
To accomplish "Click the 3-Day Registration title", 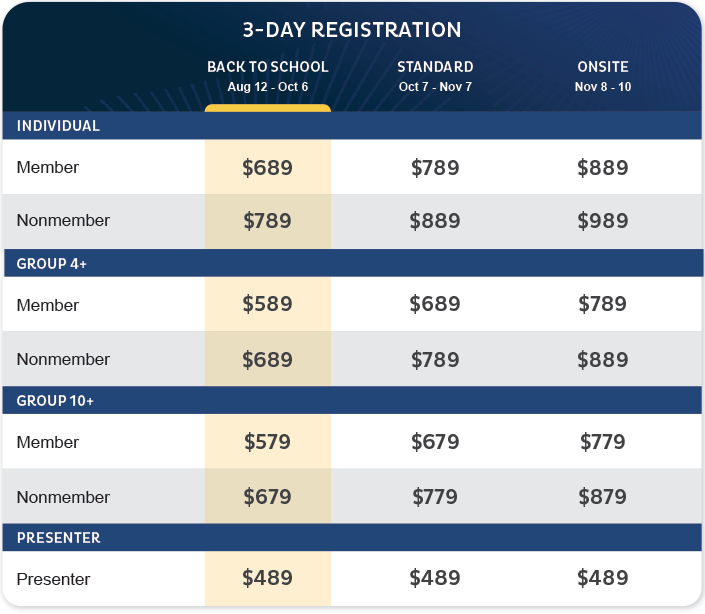I will click(x=352, y=30).
